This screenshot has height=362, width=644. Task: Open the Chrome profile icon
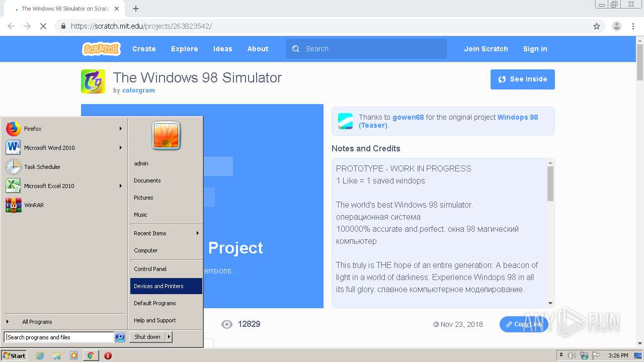[616, 26]
